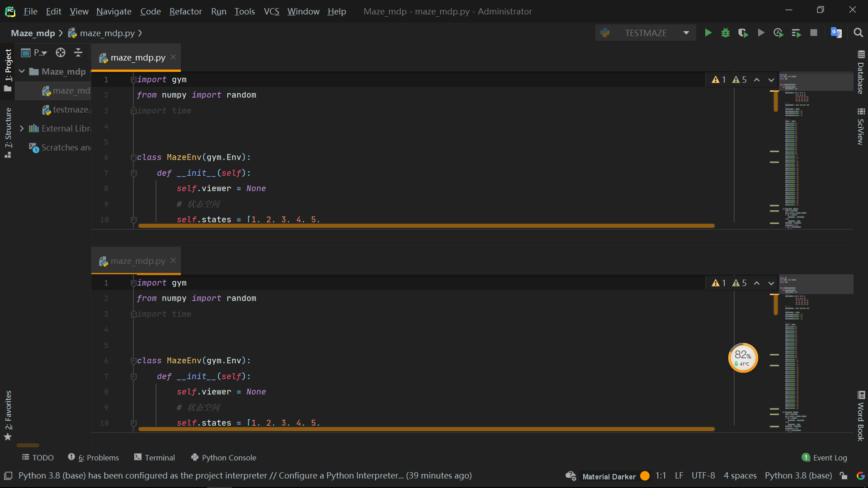The image size is (868, 488).
Task: Click the 82% CPU usage widget
Action: tap(743, 358)
